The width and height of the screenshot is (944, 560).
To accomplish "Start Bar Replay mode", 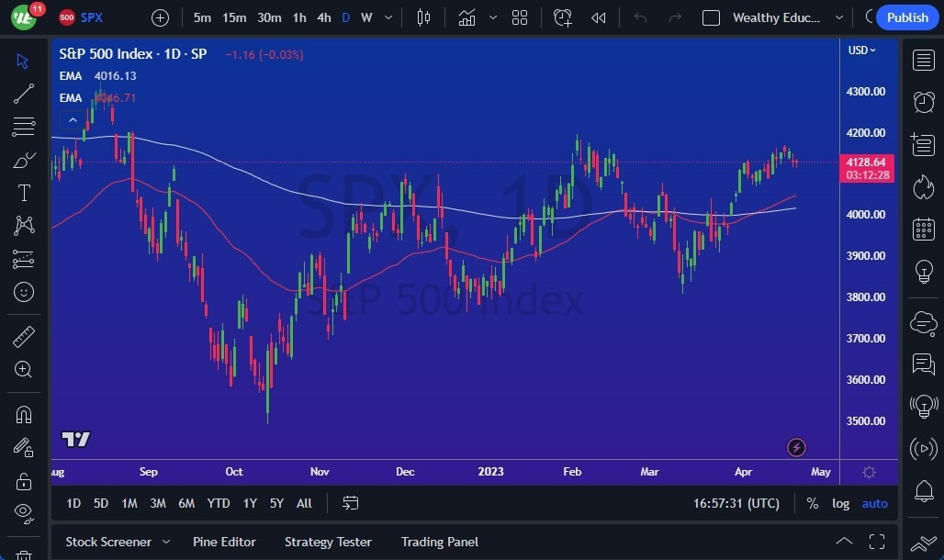I will tap(599, 17).
